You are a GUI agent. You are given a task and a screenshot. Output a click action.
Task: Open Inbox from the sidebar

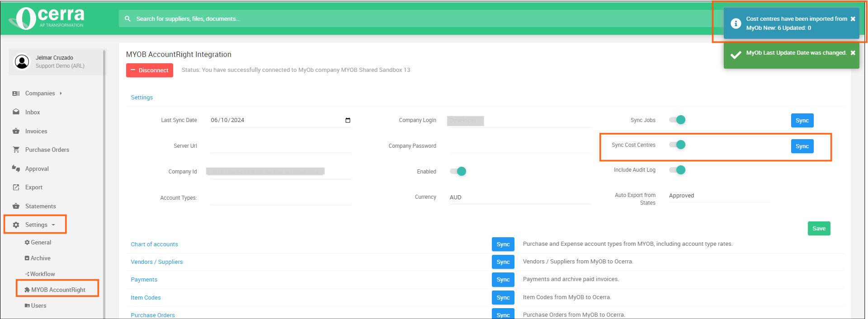[33, 112]
